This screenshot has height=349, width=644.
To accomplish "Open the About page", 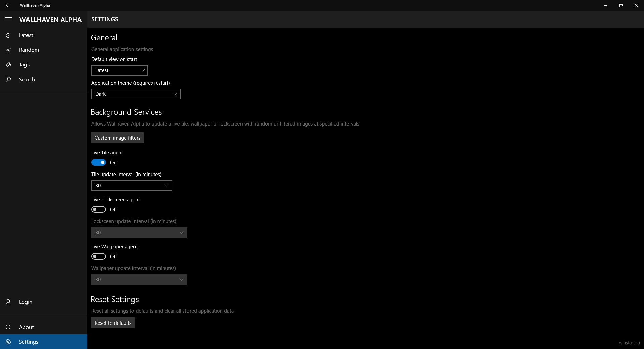I will click(x=44, y=327).
